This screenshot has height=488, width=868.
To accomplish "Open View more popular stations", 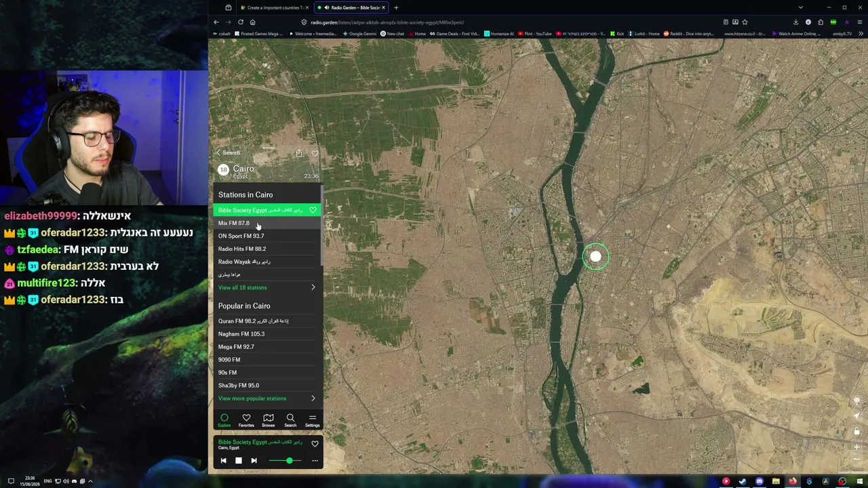I will [252, 399].
